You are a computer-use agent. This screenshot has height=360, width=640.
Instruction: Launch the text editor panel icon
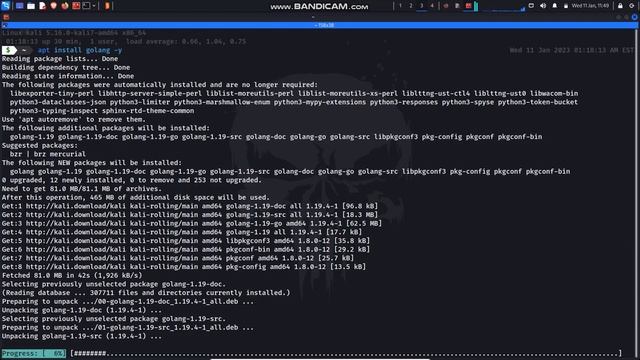click(x=42, y=6)
